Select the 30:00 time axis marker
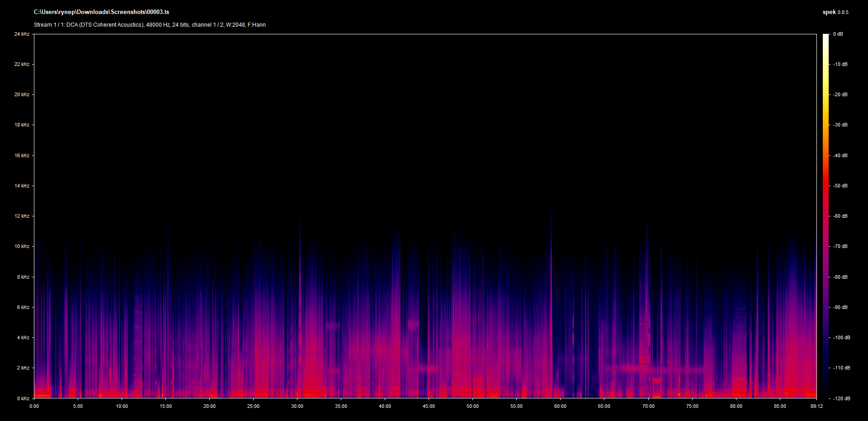The height and width of the screenshot is (421, 868). pyautogui.click(x=297, y=406)
